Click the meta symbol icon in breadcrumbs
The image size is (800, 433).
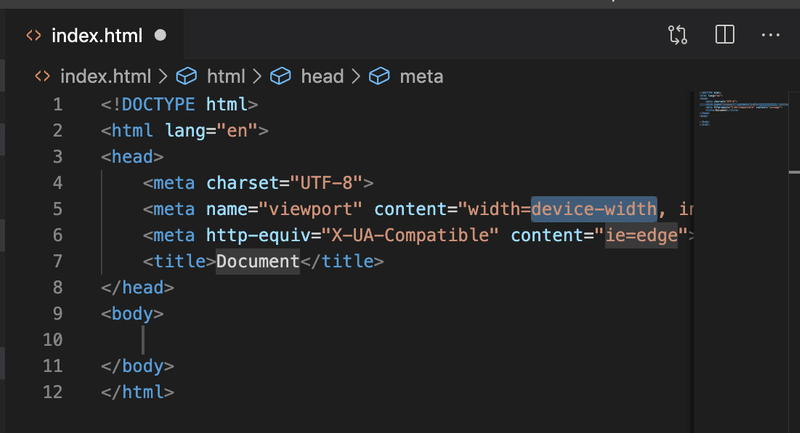(380, 76)
